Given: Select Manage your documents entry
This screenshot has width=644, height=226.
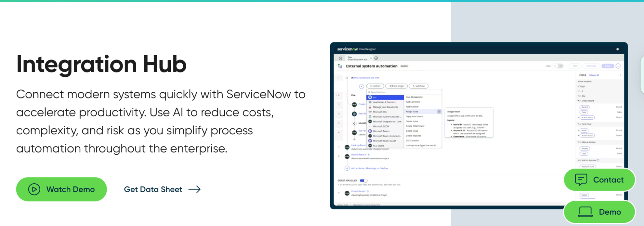Looking at the screenshot, I should coord(385,107).
